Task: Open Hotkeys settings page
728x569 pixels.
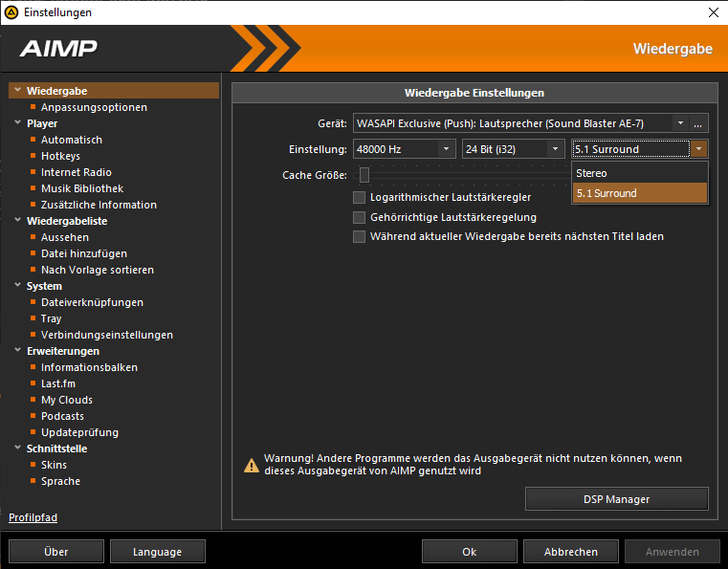Action: click(x=60, y=156)
